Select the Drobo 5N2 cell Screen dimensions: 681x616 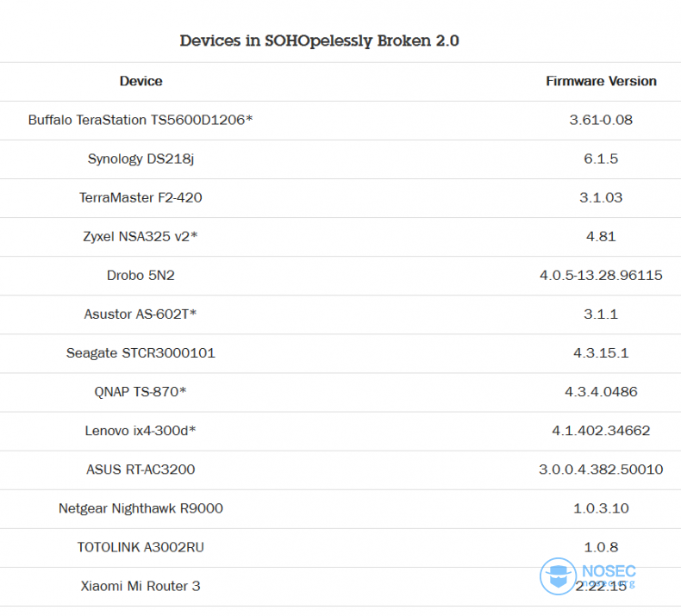(141, 275)
